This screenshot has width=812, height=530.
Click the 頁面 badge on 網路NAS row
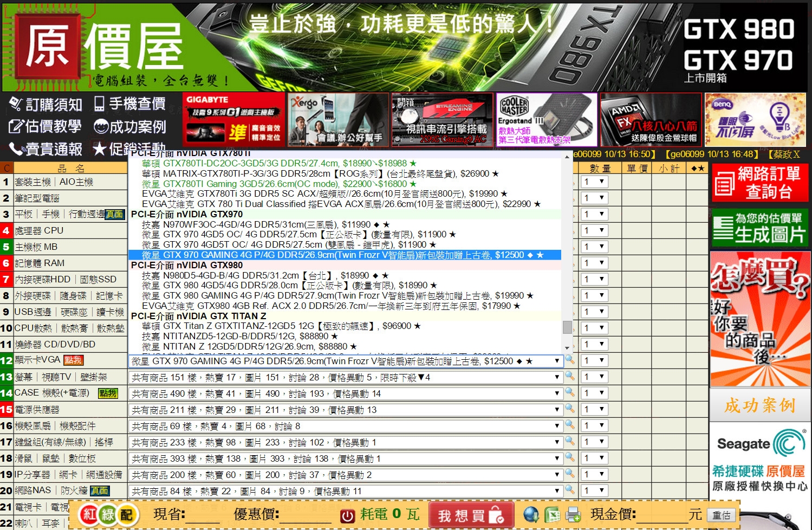pyautogui.click(x=99, y=490)
